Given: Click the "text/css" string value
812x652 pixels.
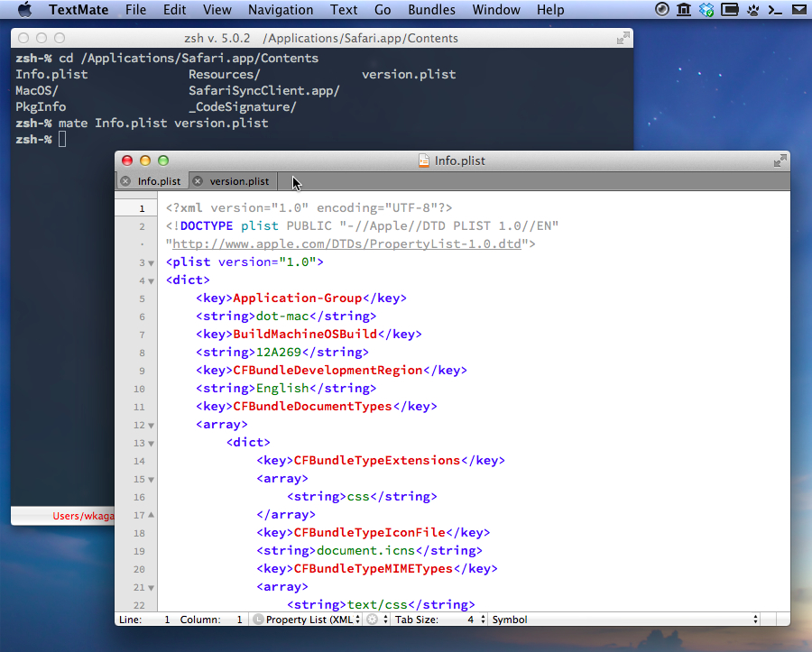Looking at the screenshot, I should tap(377, 605).
